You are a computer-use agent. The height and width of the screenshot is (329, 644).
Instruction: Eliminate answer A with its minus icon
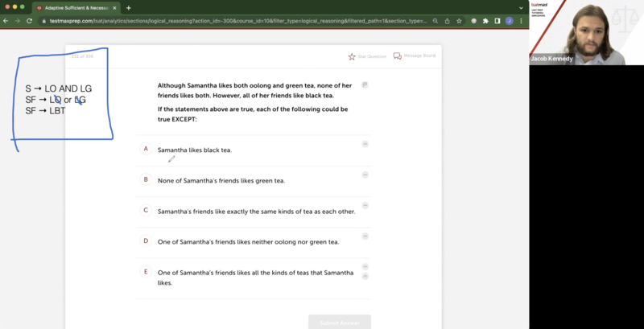365,144
